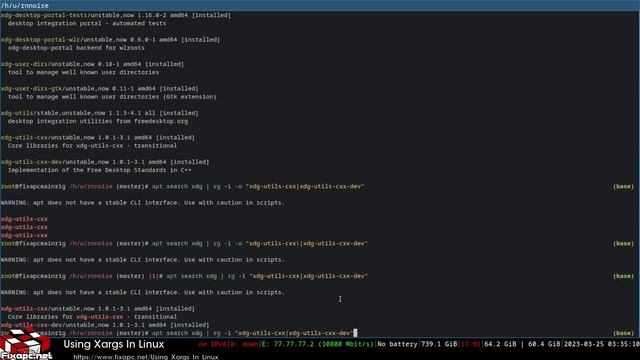Select the xdg-utils/stable 1.1.3-4.1 line

pyautogui.click(x=100, y=113)
